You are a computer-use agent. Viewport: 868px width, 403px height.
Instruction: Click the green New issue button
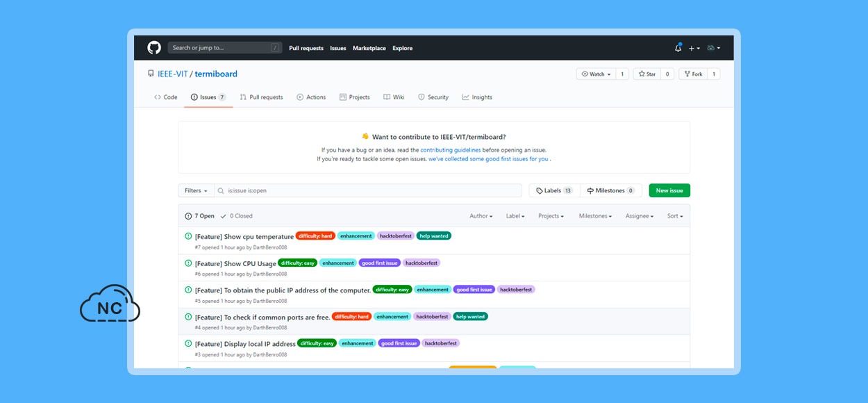669,190
